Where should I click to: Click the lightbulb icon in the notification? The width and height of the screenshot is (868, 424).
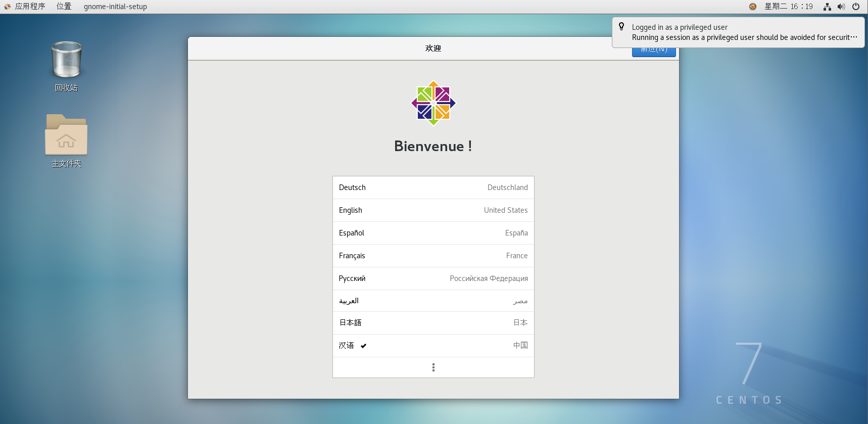tap(621, 27)
